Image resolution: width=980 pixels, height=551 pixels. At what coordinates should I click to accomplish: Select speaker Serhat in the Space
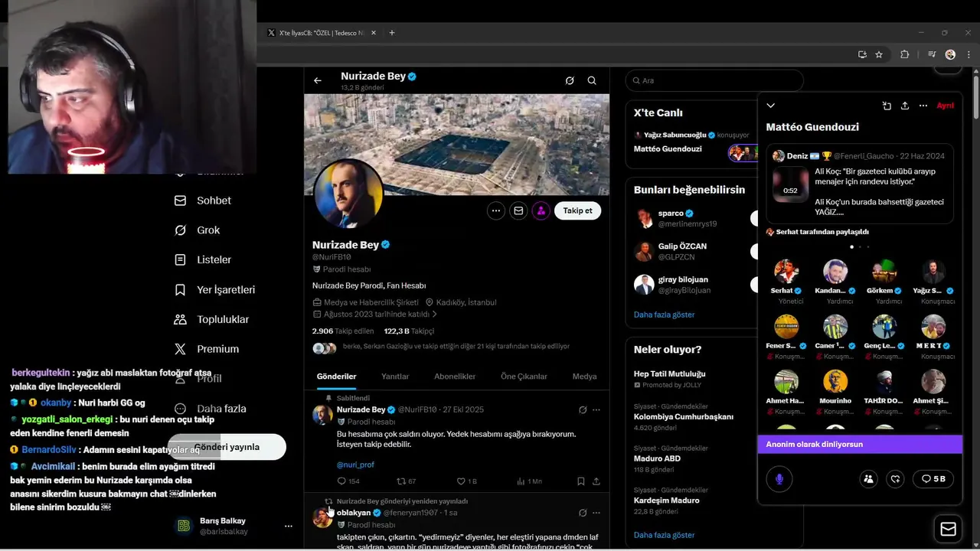tap(786, 282)
